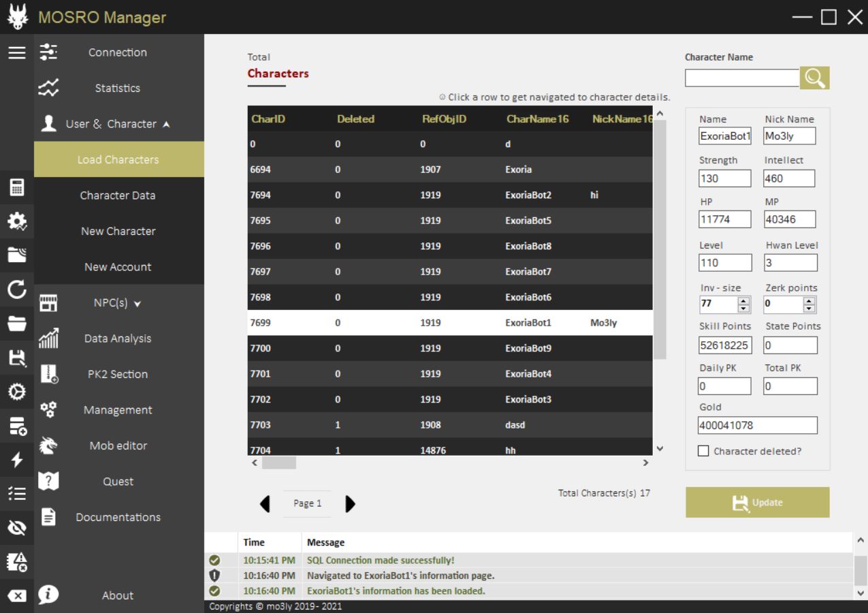This screenshot has width=868, height=613.
Task: Click the Character Name search field
Action: 741,78
